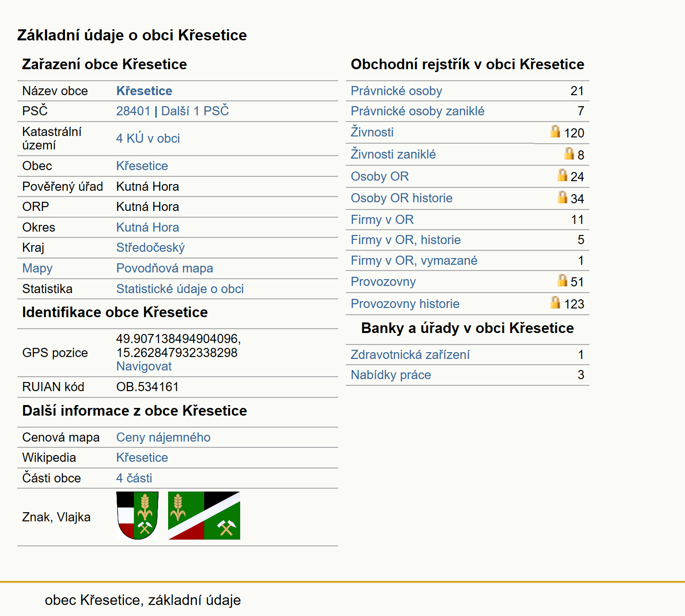Click Kutná Hora in ORP row
Viewport: 685px width, 616px height.
click(x=147, y=207)
